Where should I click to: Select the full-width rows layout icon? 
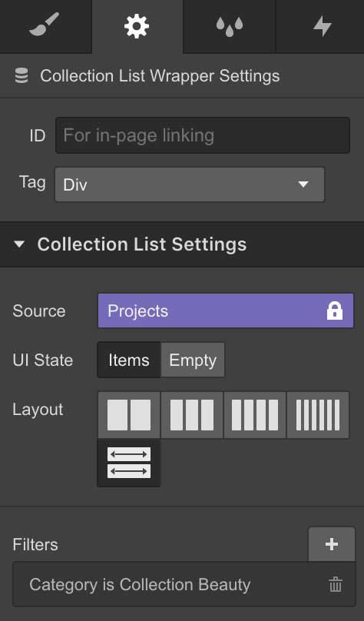coord(129,463)
